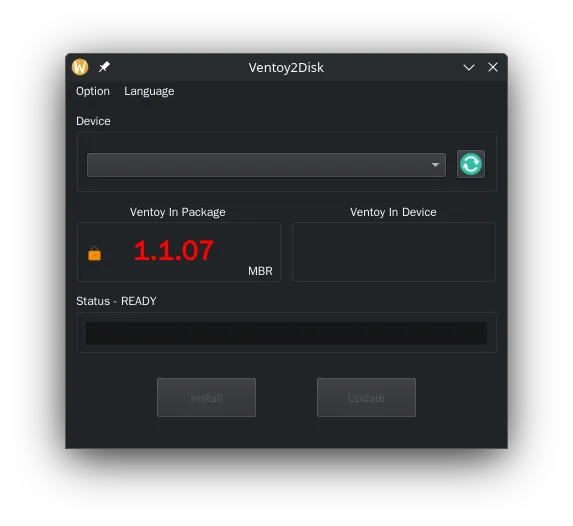Click the orange secure boot lock icon

pos(95,253)
